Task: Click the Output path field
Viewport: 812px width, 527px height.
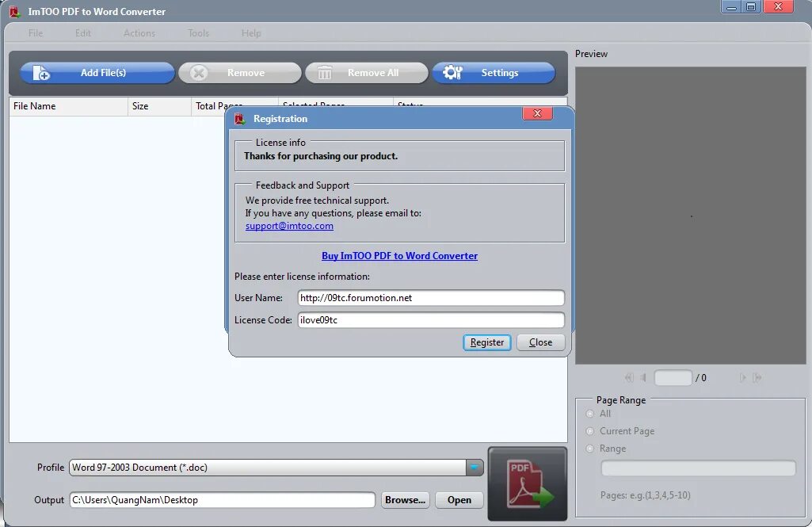Action: click(222, 500)
